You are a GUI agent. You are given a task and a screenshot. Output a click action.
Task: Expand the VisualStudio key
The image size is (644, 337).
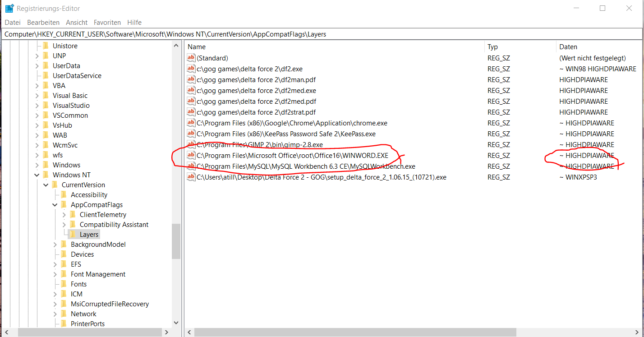37,106
